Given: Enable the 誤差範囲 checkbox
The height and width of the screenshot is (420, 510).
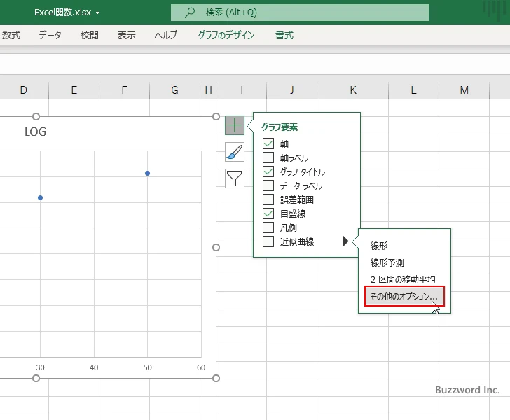Looking at the screenshot, I should tap(268, 199).
